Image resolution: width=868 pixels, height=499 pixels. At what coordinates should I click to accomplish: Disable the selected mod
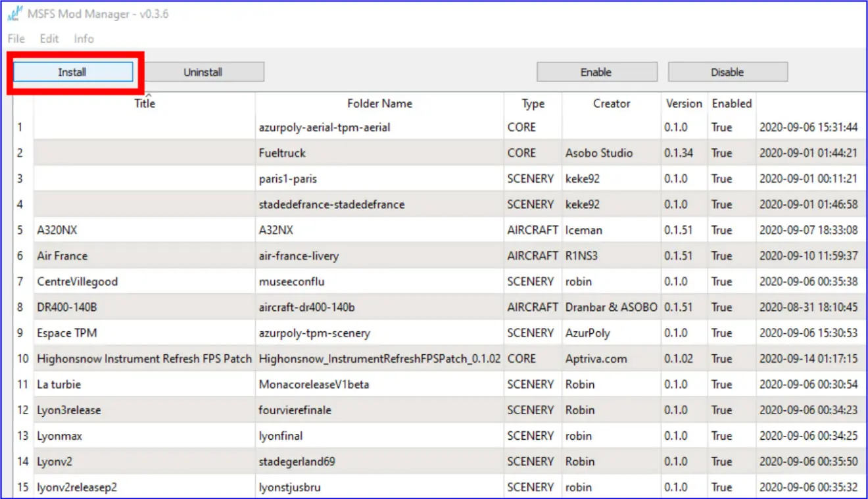(x=727, y=72)
